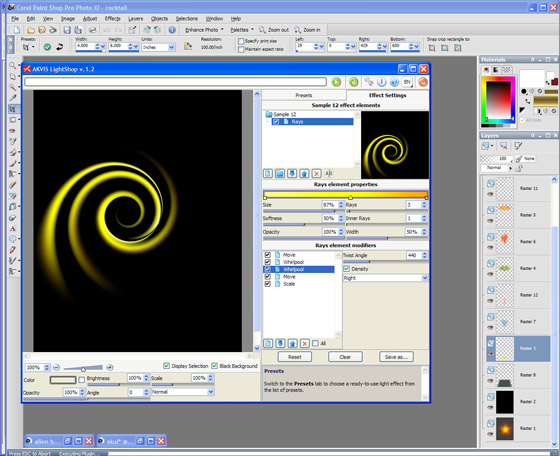Uncheck the Density checkbox
This screenshot has width=560, height=456.
coord(346,269)
